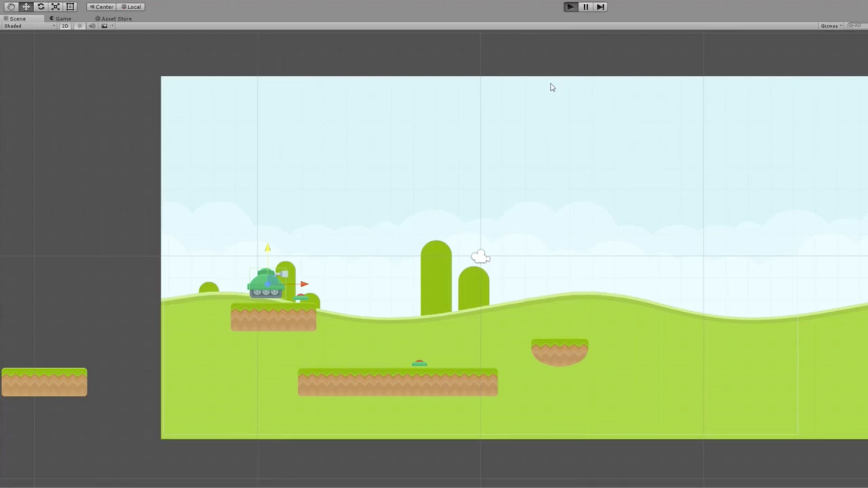Toggle scene audio speaker icon
Viewport: 868px width, 488px height.
(92, 26)
